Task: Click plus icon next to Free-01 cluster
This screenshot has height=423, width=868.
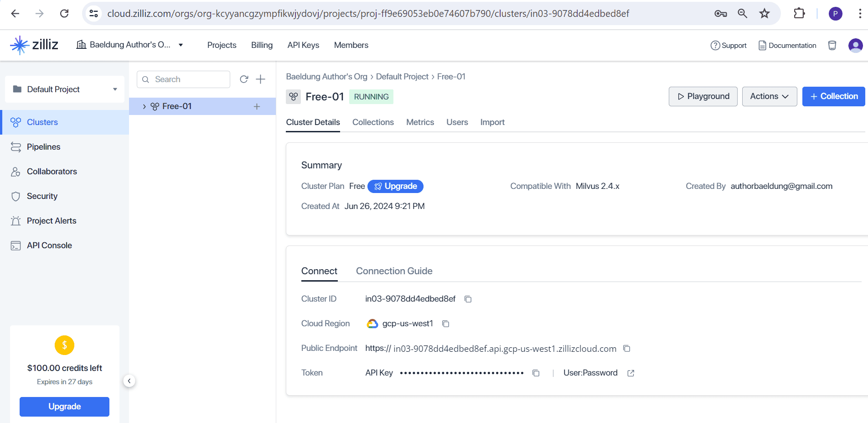Action: coord(257,106)
